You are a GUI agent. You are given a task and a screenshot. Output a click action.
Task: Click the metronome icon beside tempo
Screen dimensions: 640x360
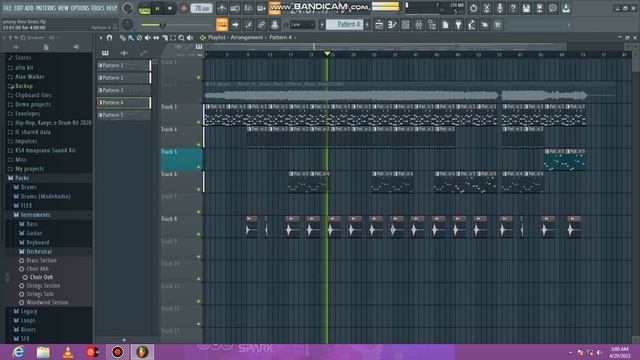(x=222, y=8)
